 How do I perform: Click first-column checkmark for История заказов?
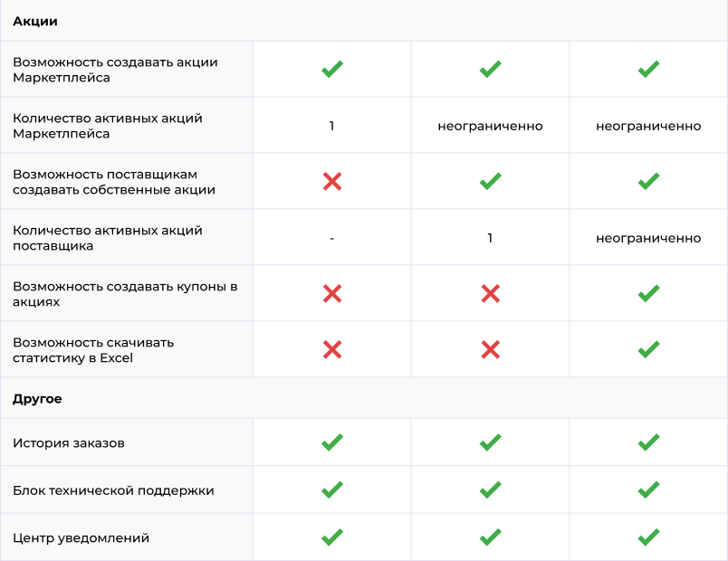tap(332, 442)
